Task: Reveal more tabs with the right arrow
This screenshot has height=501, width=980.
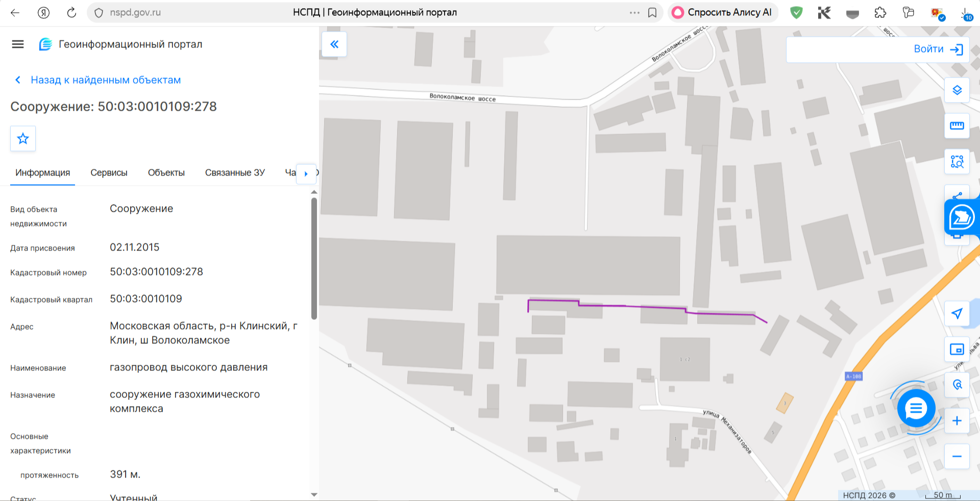Action: point(306,173)
